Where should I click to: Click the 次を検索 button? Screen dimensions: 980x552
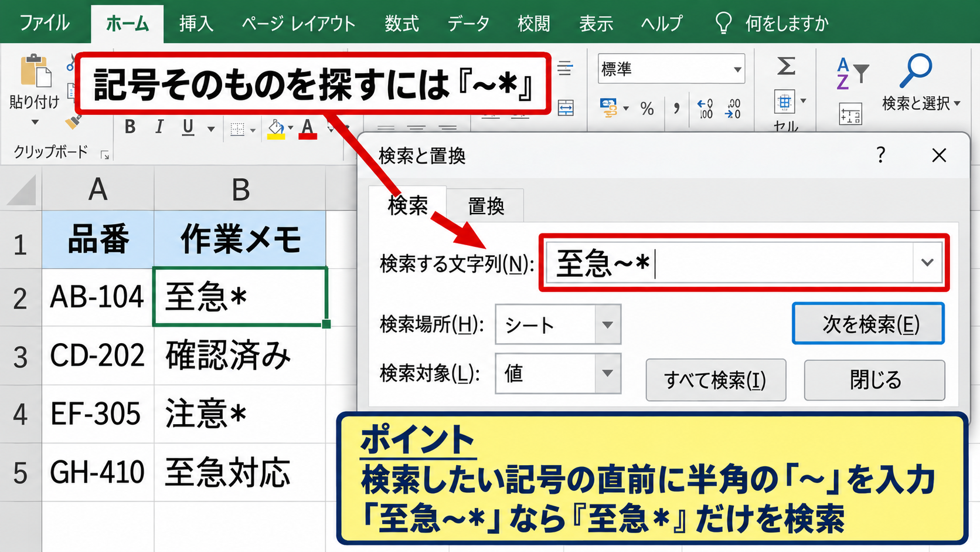[x=868, y=323]
